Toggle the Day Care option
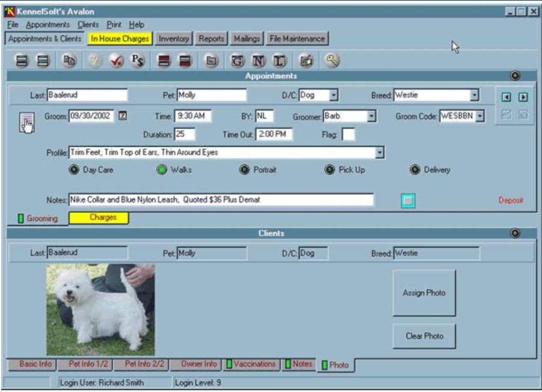542x392 pixels. 73,170
